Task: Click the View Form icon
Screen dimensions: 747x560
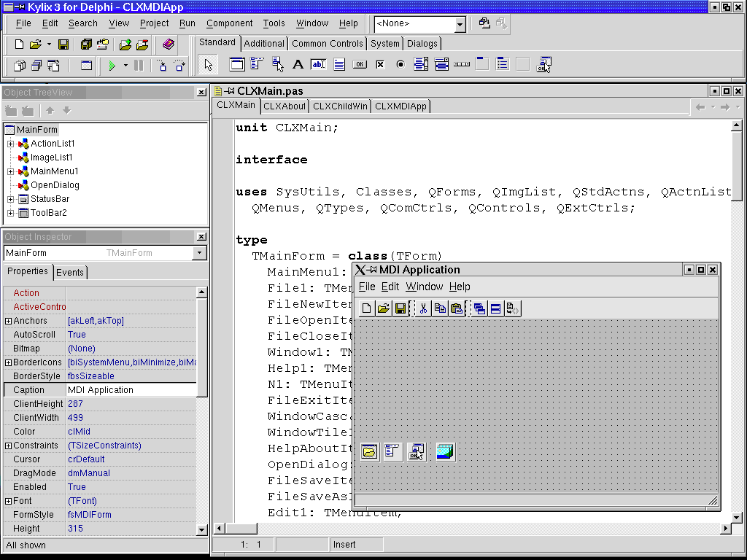Action: tap(36, 65)
